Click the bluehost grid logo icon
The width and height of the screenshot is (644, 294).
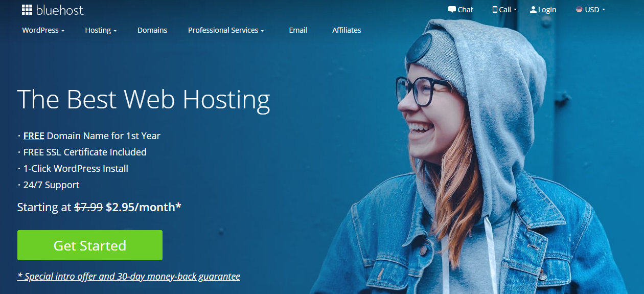(27, 10)
